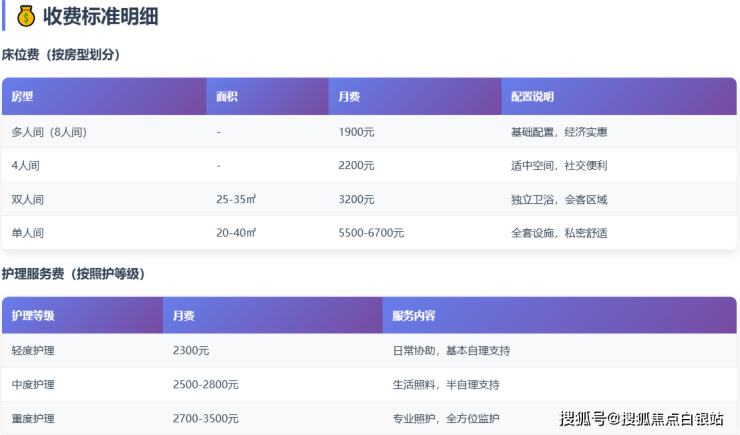Click the 单人间 room type cell
Image resolution: width=740 pixels, height=435 pixels.
pos(28,233)
